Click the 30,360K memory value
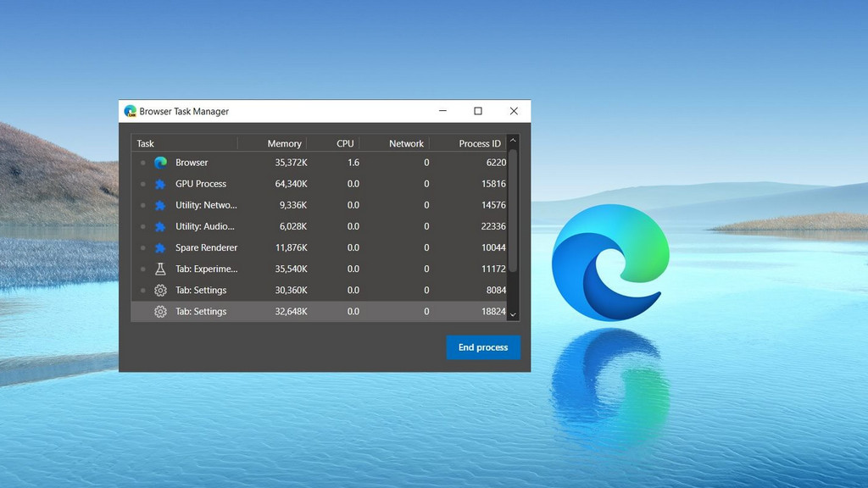The width and height of the screenshot is (868, 488). 292,291
